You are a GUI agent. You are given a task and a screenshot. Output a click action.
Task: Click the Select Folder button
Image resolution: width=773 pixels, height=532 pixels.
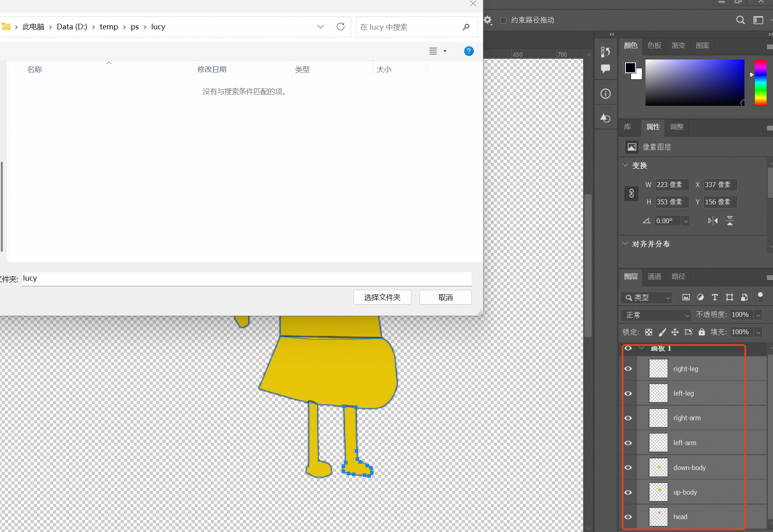pyautogui.click(x=382, y=297)
